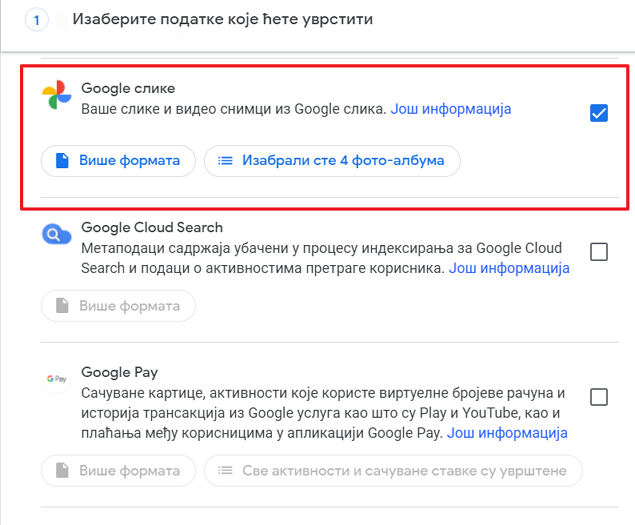Open Још информација link for Google Pay

coord(507,433)
